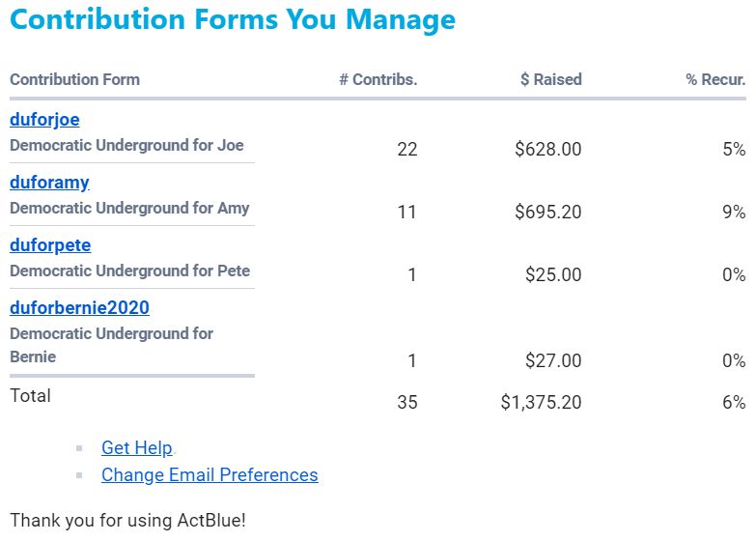This screenshot has height=542, width=756.
Task: Click the $ Raised column header
Action: point(550,79)
